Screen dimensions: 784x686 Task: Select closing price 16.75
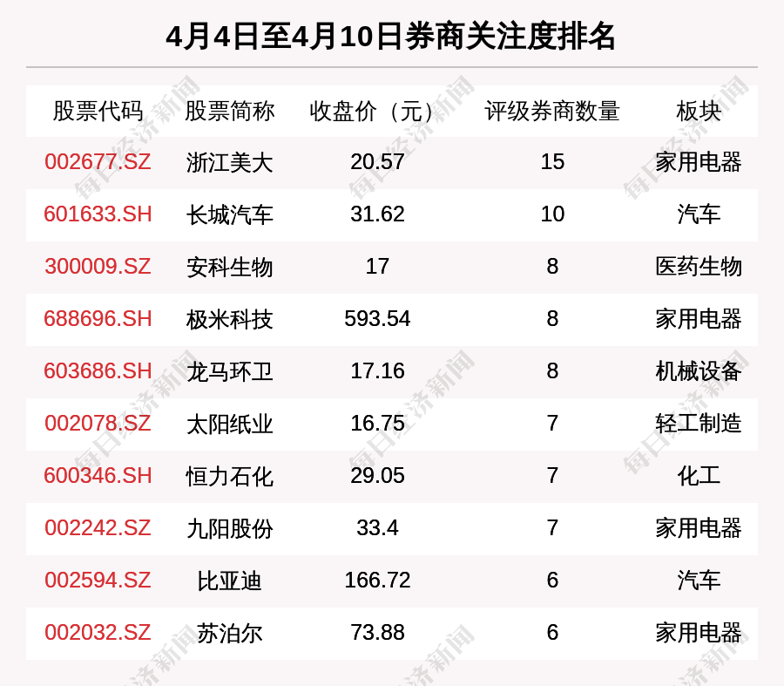pos(377,424)
